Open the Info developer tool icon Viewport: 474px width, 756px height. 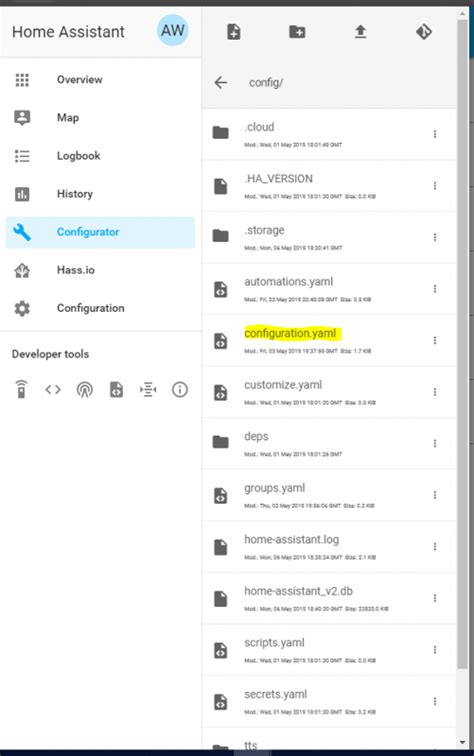point(180,389)
